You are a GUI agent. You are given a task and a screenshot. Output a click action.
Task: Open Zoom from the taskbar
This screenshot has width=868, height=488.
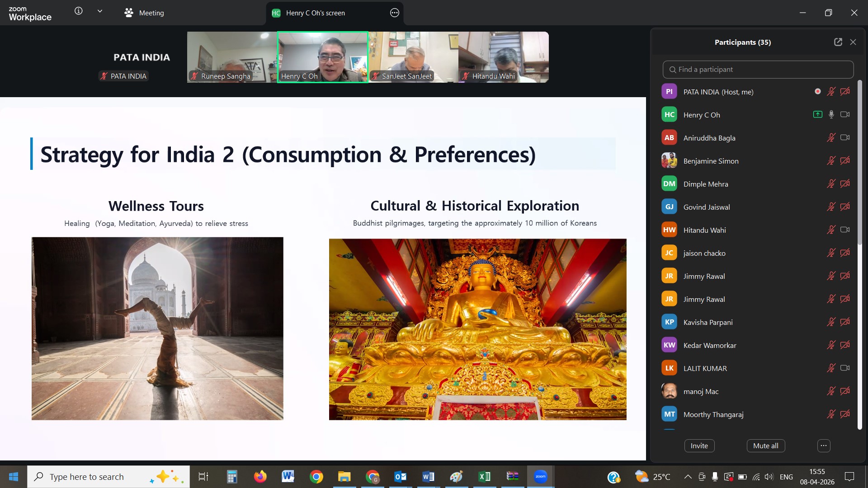pyautogui.click(x=541, y=476)
